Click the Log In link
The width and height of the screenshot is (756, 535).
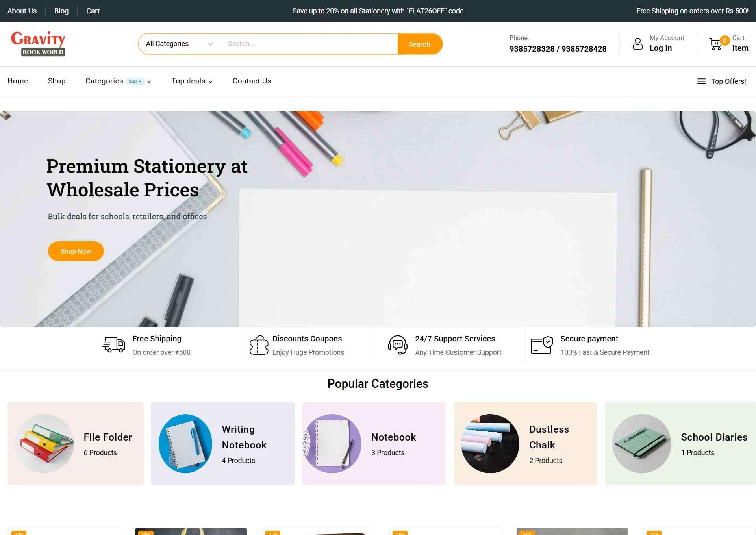tap(661, 48)
